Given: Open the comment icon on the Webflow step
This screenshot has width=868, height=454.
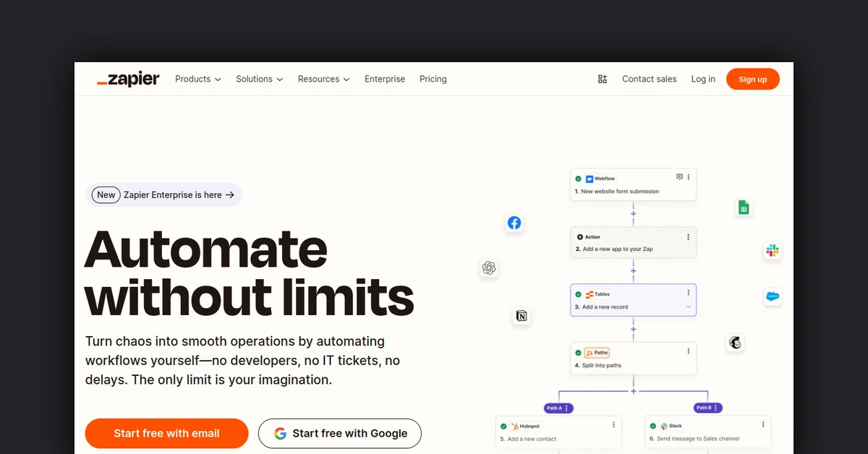Looking at the screenshot, I should pos(679,176).
